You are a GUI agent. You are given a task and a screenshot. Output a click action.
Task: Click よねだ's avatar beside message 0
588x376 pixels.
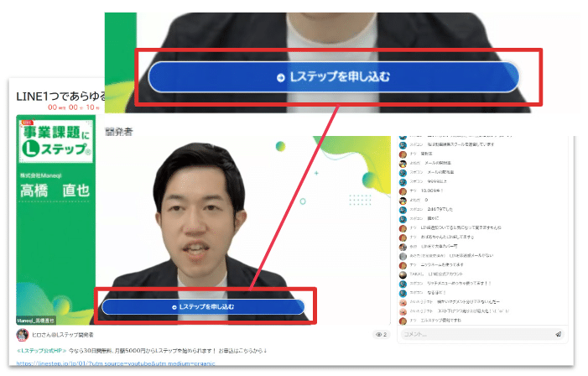[403, 201]
